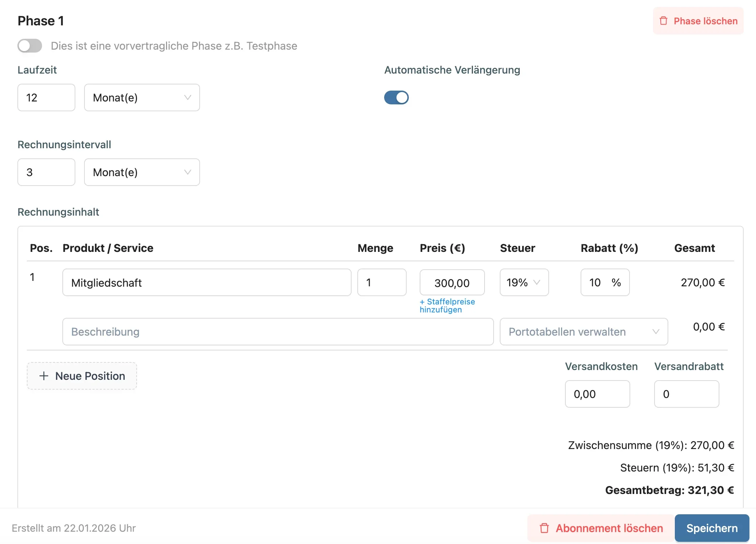
Task: Click the Beschreibung description field
Action: [x=278, y=332]
